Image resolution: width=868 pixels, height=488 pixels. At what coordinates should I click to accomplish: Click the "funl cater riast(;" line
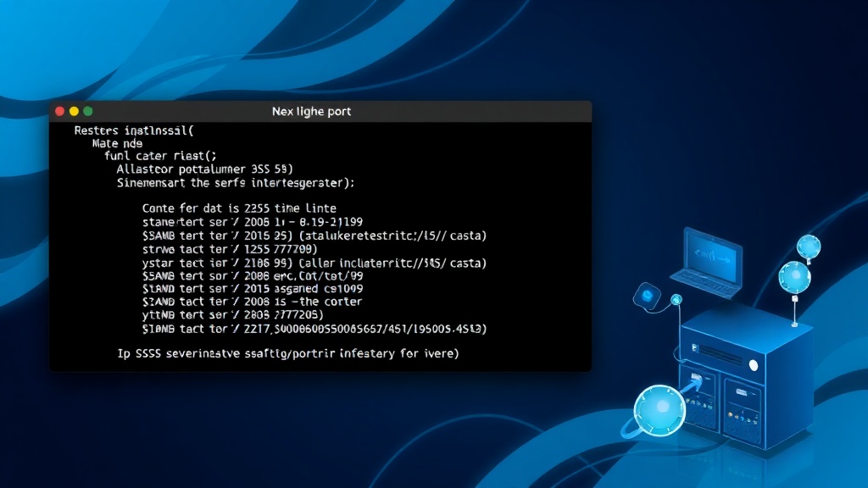pyautogui.click(x=160, y=156)
